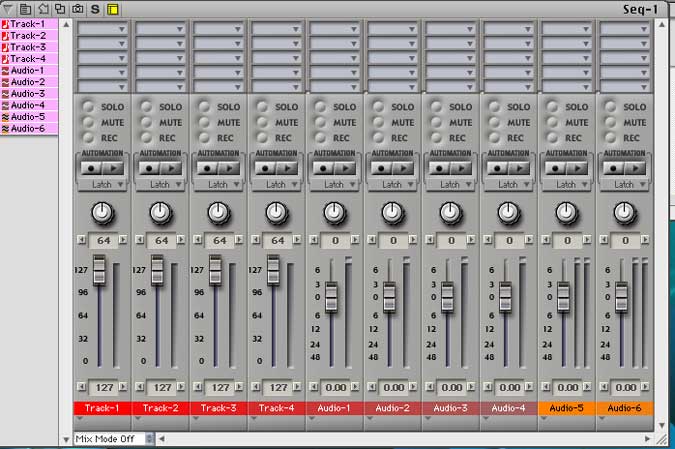This screenshot has height=449, width=675.
Task: Click the yellow board layout icon
Action: coord(112,8)
